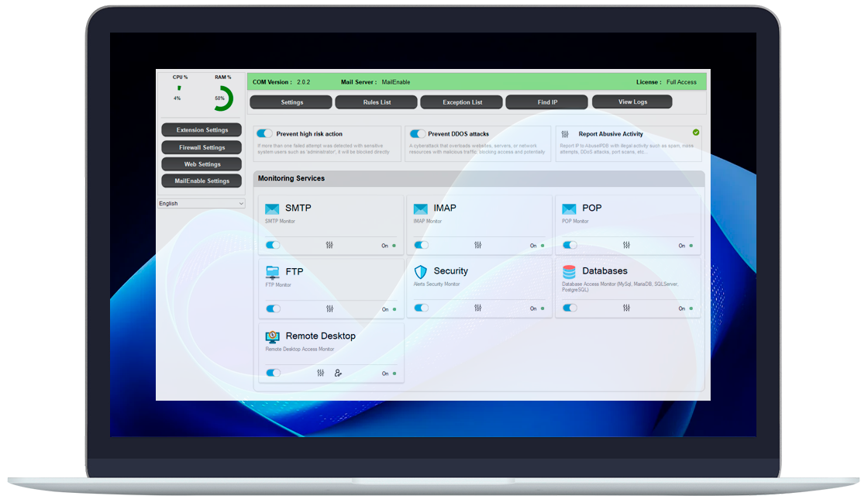Click the FTP monitor icon
This screenshot has height=496, width=868.
[272, 272]
